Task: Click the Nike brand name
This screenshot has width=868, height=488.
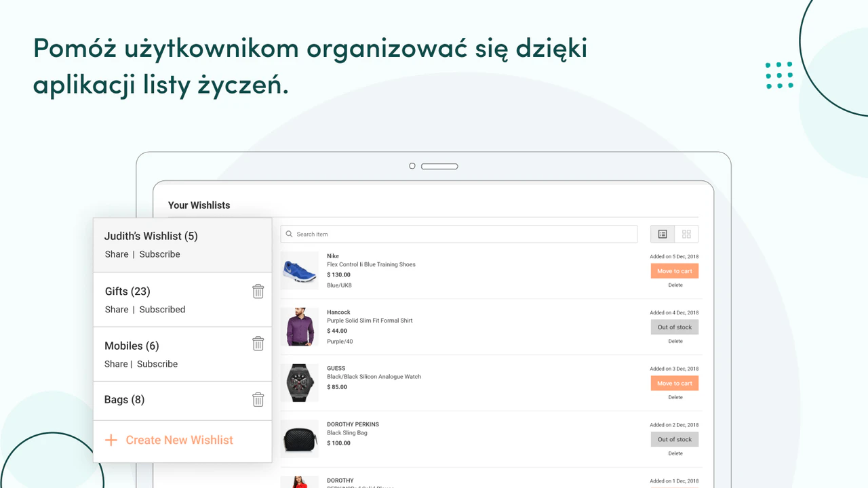Action: coord(333,256)
